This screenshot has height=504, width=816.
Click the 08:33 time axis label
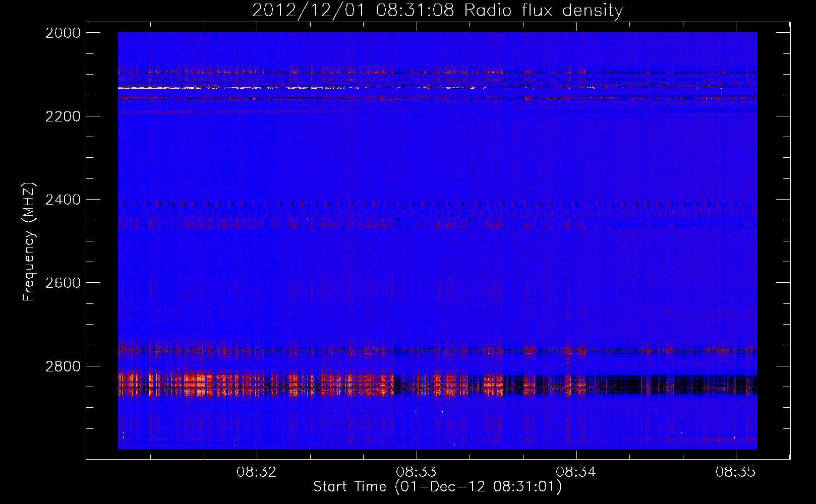pos(416,472)
